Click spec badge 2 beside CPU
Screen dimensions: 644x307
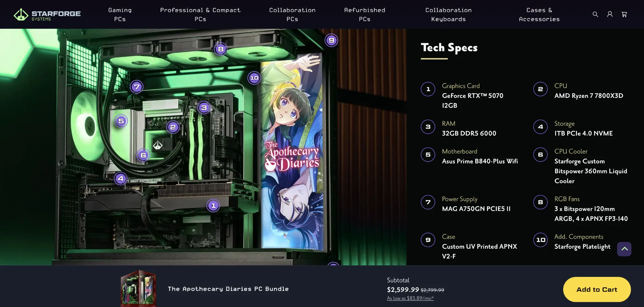pyautogui.click(x=540, y=89)
